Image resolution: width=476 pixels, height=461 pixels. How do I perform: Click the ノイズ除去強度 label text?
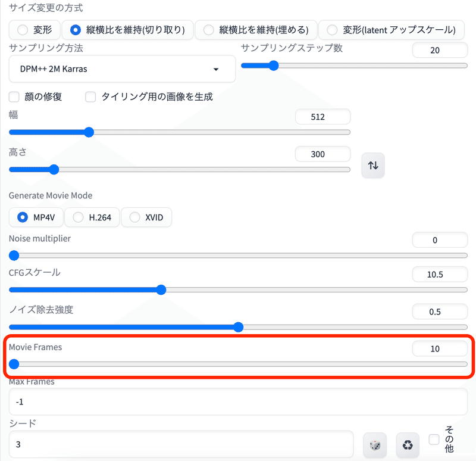[x=41, y=310]
